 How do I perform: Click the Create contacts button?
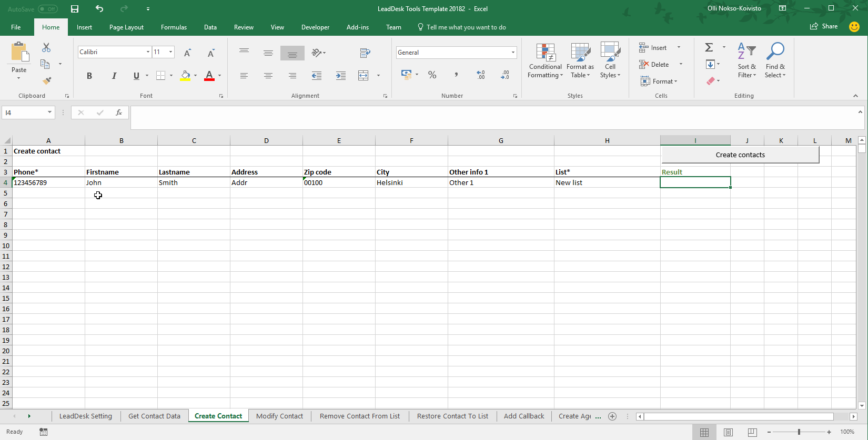[x=740, y=155]
